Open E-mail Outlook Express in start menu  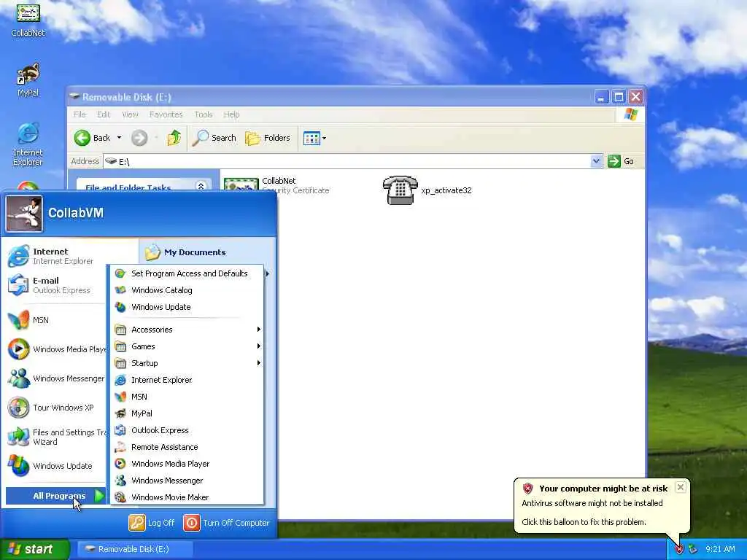pyautogui.click(x=55, y=285)
